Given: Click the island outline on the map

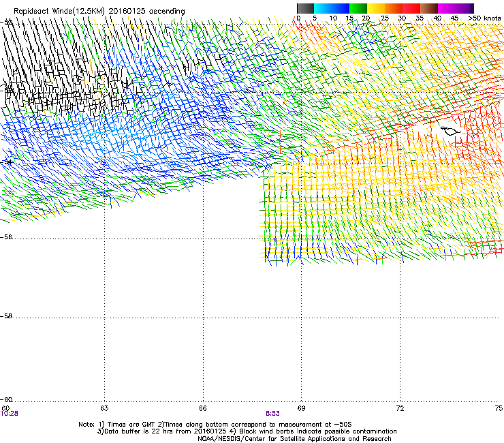Looking at the screenshot, I should 450,131.
